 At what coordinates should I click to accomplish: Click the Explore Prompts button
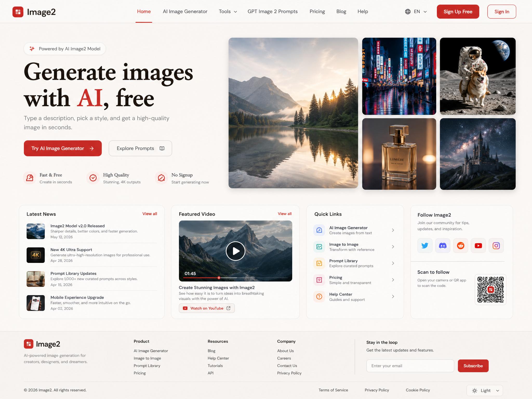[x=140, y=148]
